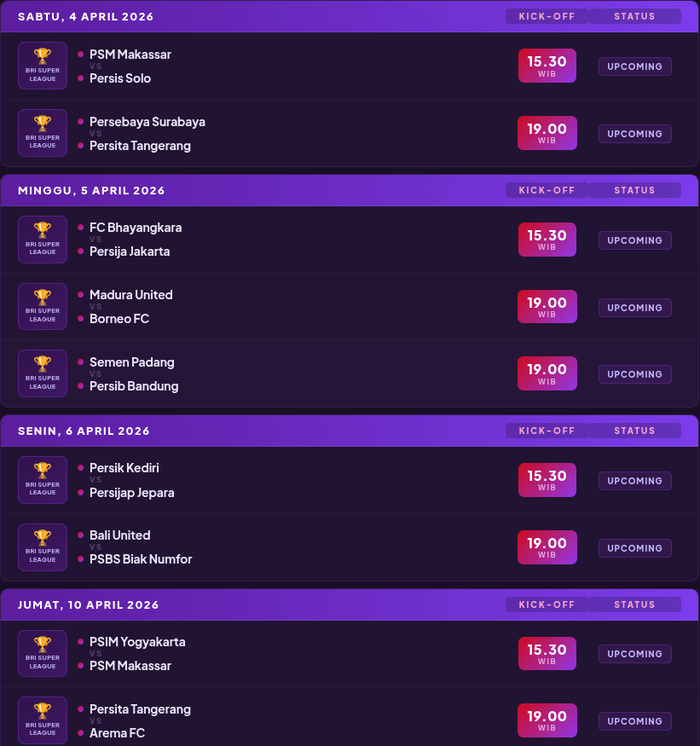Viewport: 700px width, 746px height.
Task: Click the trophy icon for PSIM Yogyakarta match
Action: (x=42, y=653)
